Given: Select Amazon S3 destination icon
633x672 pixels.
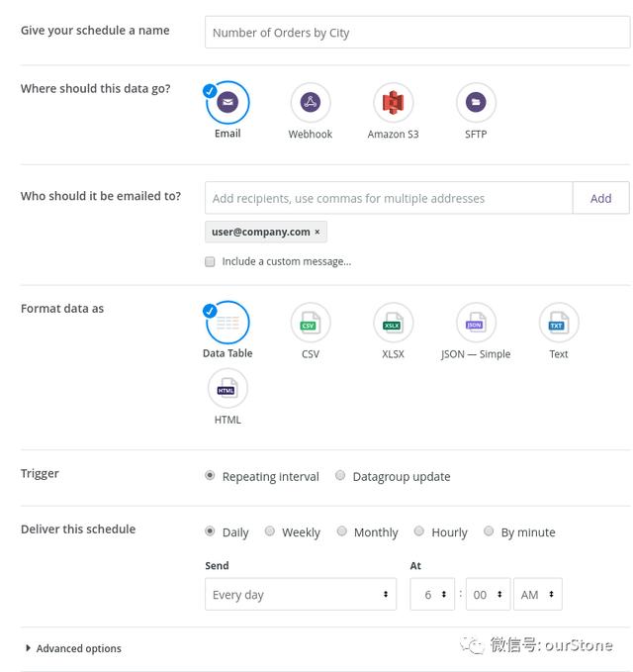Looking at the screenshot, I should (x=393, y=102).
